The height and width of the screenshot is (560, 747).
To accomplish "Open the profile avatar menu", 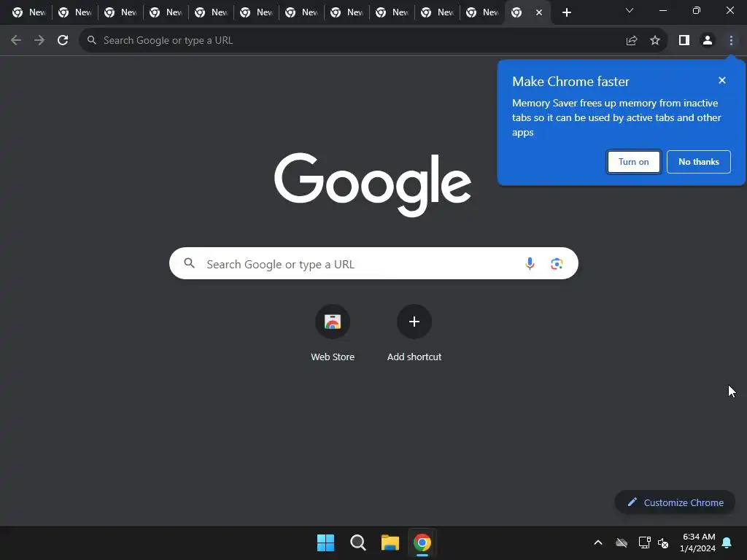I will 708,41.
